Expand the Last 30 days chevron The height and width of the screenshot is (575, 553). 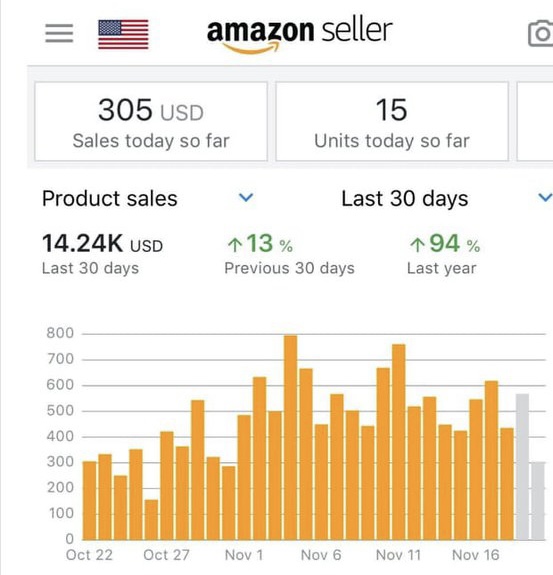pos(545,198)
